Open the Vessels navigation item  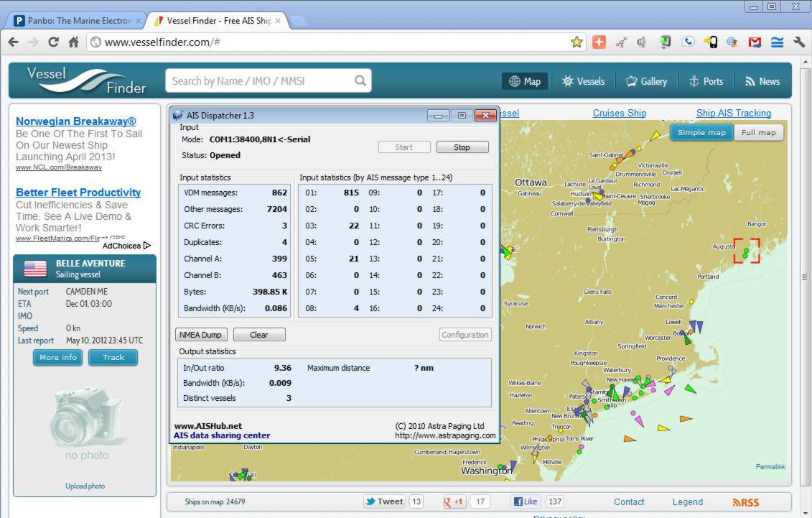click(x=583, y=81)
